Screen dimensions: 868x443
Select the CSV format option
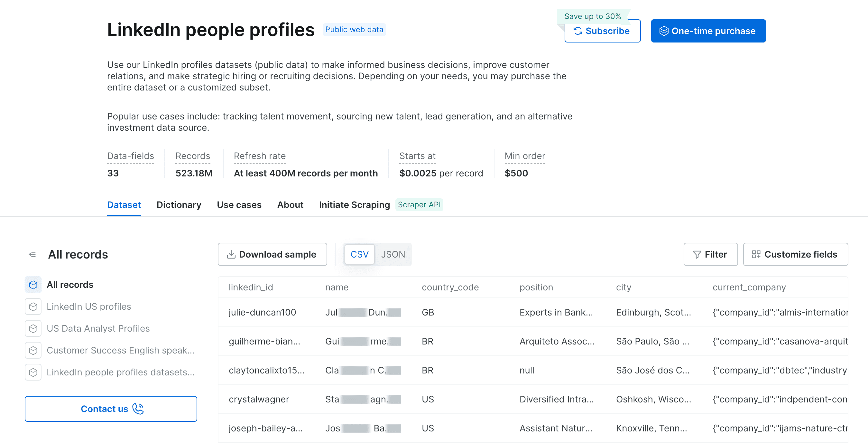click(360, 254)
